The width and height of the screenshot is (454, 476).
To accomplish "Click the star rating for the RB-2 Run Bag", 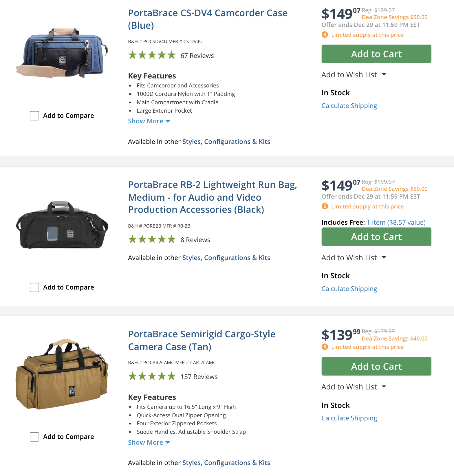I will pos(152,239).
